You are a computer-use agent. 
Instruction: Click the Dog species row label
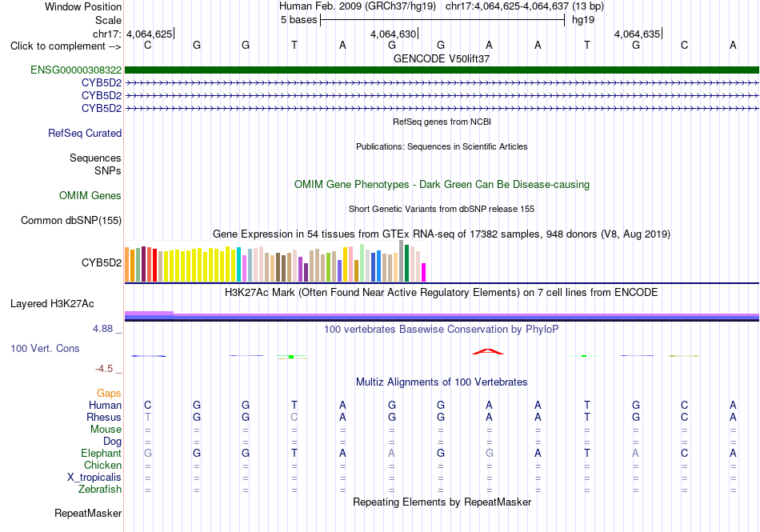[112, 442]
